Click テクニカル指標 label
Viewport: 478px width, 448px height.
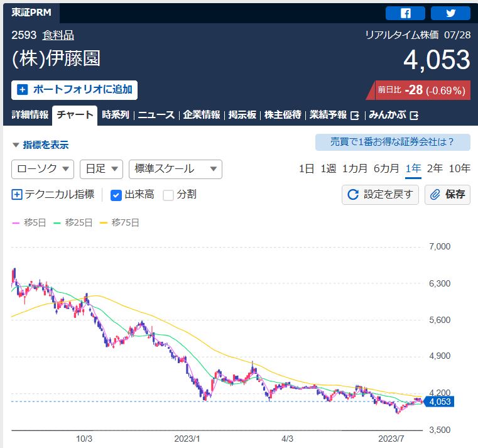[x=60, y=194]
